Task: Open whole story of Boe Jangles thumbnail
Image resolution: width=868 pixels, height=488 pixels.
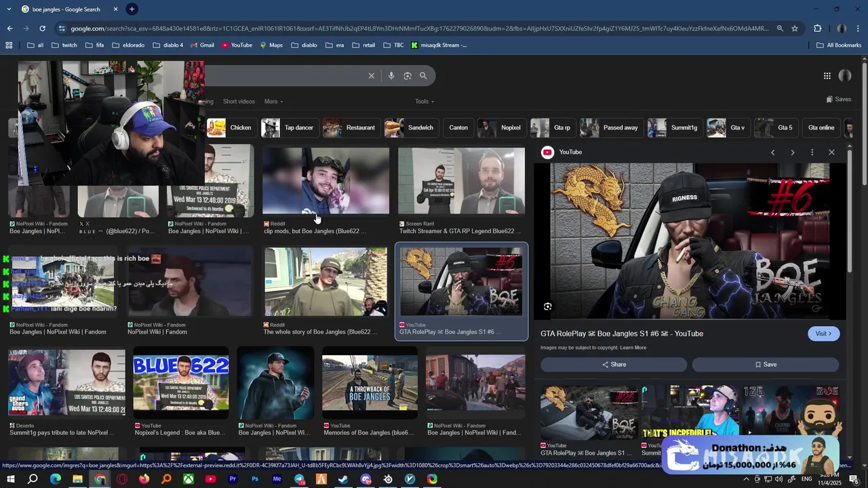Action: 325,282
